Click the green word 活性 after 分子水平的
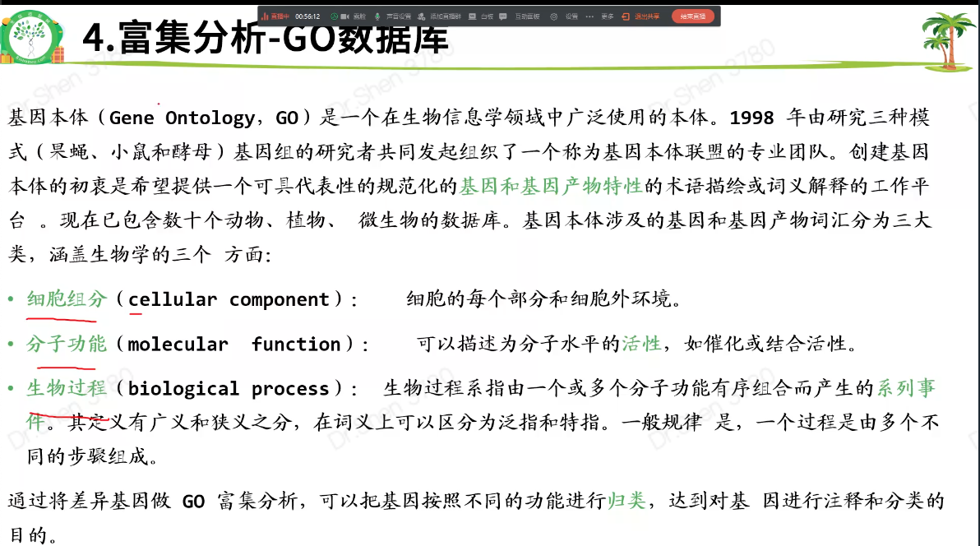Screen dimensions: 980x546 pos(641,344)
